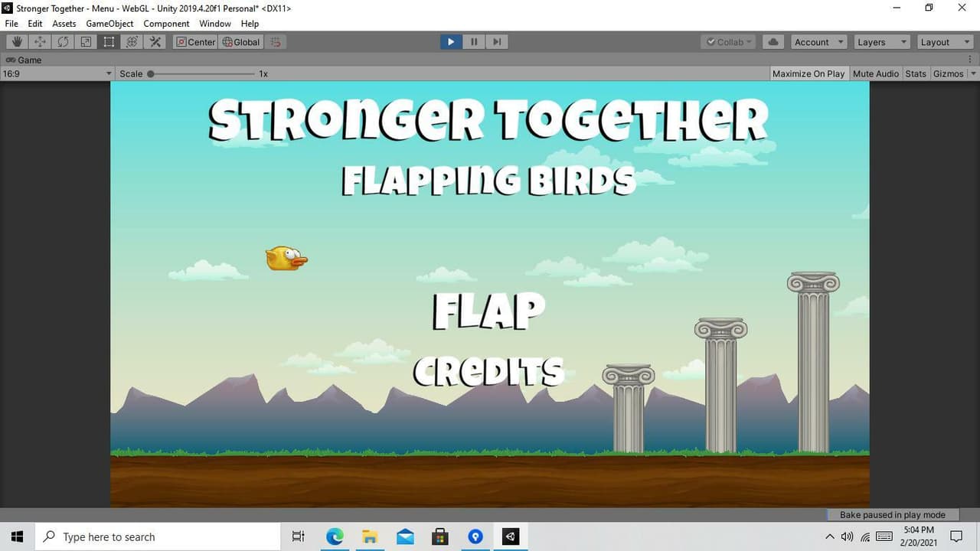Image resolution: width=980 pixels, height=551 pixels.
Task: Open the Edit menu
Action: click(x=35, y=24)
